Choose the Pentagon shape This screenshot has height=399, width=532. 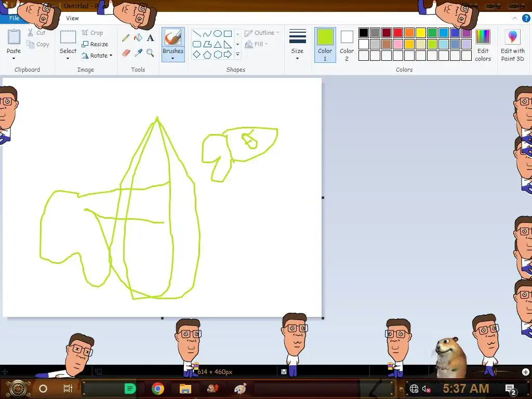pos(207,54)
